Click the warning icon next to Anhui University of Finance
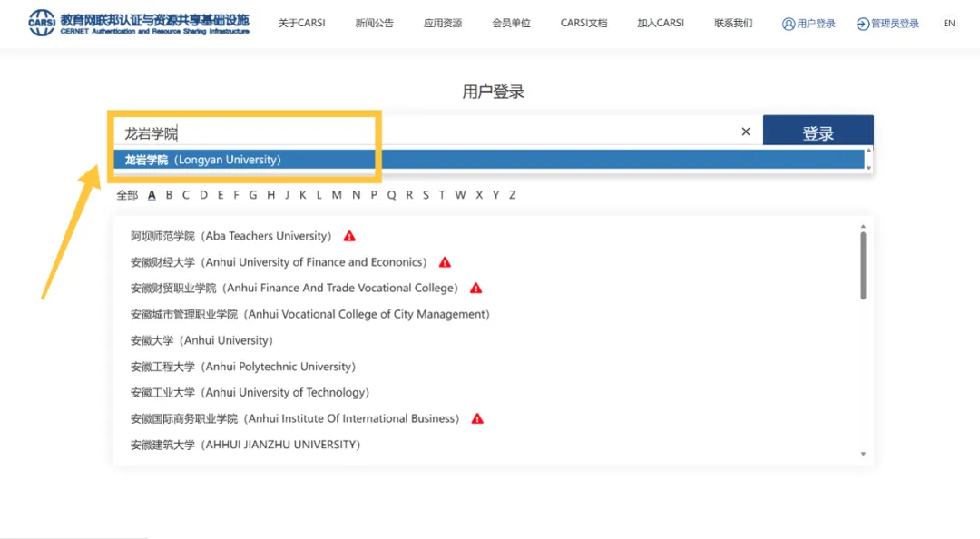The width and height of the screenshot is (980, 539). (445, 262)
